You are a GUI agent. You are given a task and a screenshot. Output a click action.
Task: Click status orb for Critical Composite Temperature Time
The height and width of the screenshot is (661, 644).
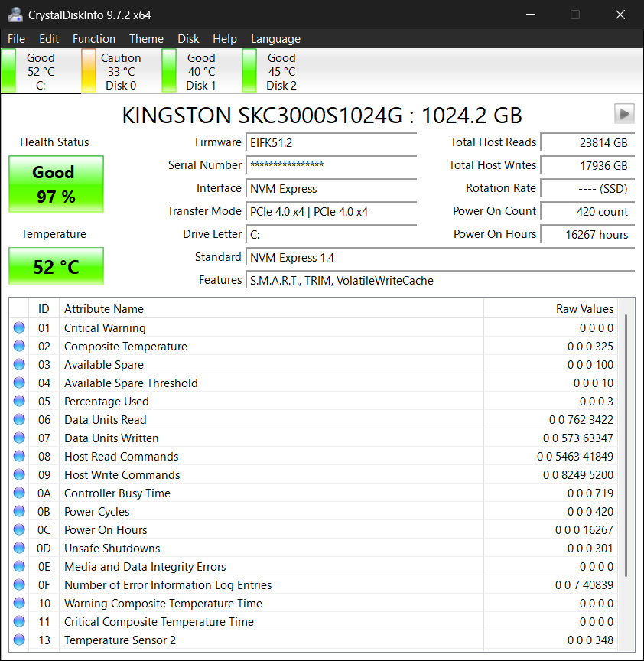19,621
